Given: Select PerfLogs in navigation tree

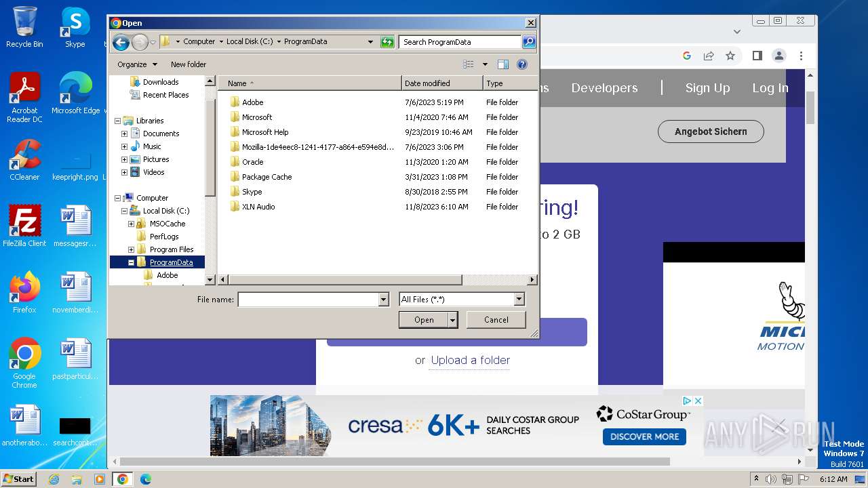Looking at the screenshot, I should (164, 237).
